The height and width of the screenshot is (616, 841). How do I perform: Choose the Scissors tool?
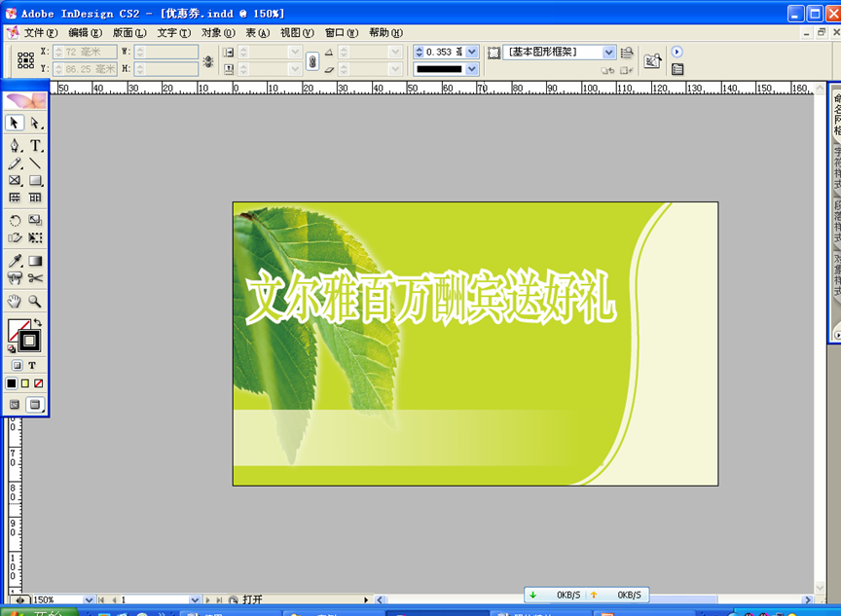pos(35,278)
